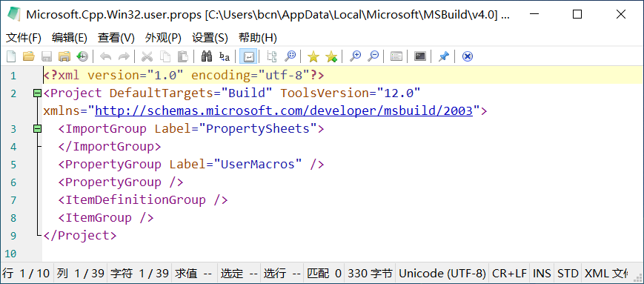The height and width of the screenshot is (284, 644).
Task: Click the magnifier with target toolbar icon
Action: click(x=291, y=56)
